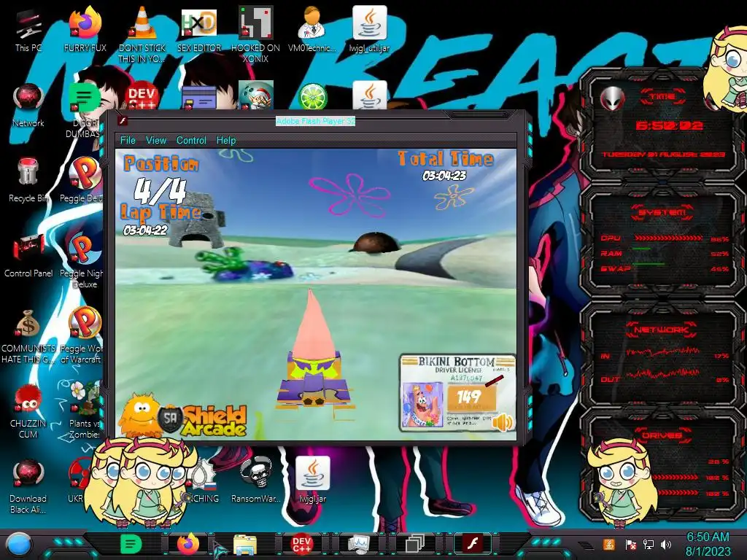This screenshot has width=747, height=560.
Task: Click the network OUT traffic graph
Action: [662, 374]
